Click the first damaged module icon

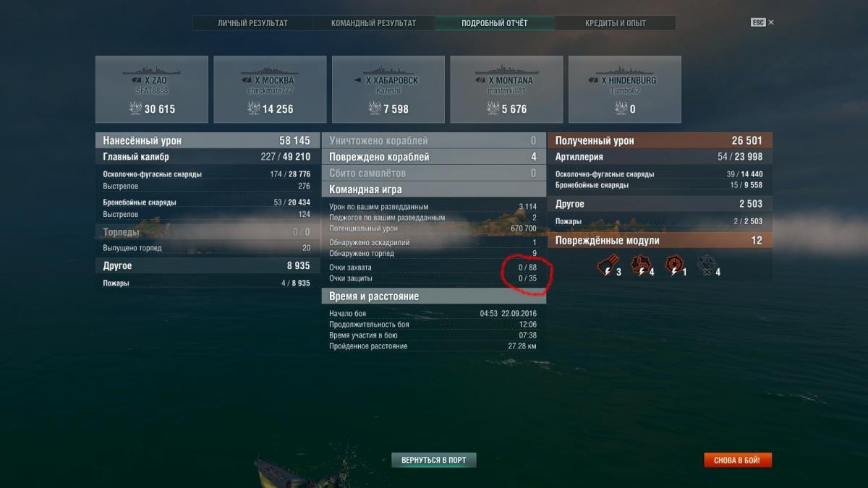click(x=605, y=266)
